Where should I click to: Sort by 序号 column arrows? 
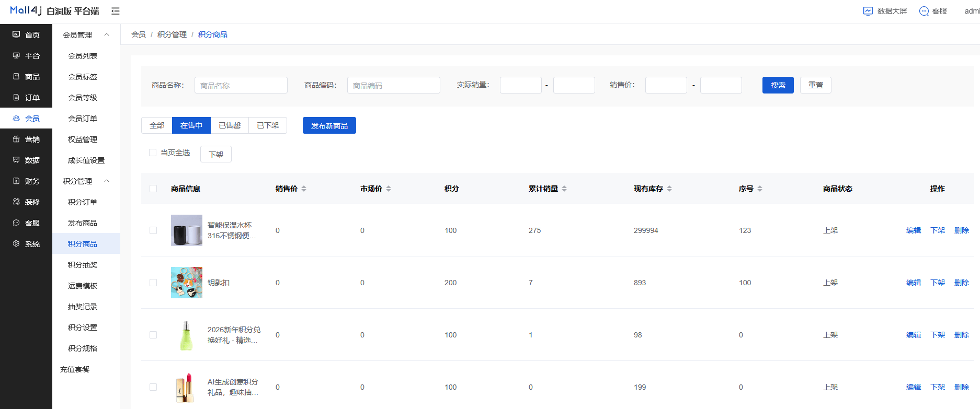tap(760, 189)
